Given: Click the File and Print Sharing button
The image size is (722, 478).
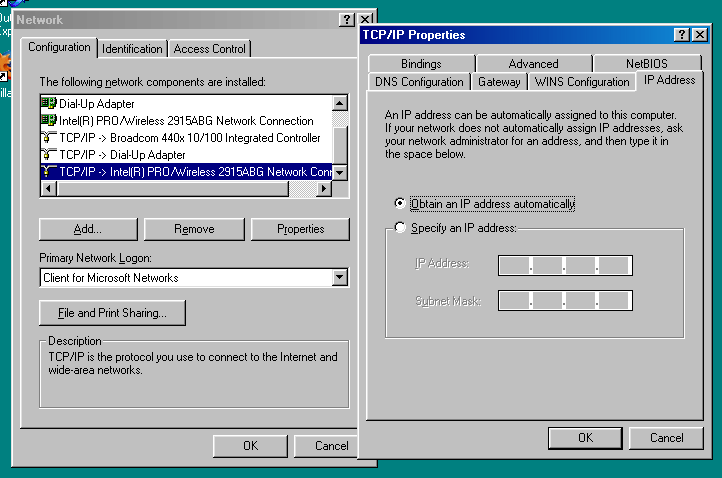Looking at the screenshot, I should tap(113, 313).
